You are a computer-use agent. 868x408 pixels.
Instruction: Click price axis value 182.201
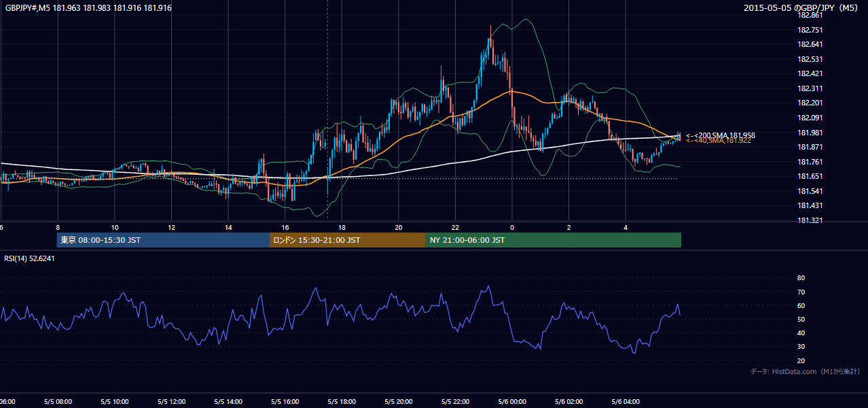point(810,103)
